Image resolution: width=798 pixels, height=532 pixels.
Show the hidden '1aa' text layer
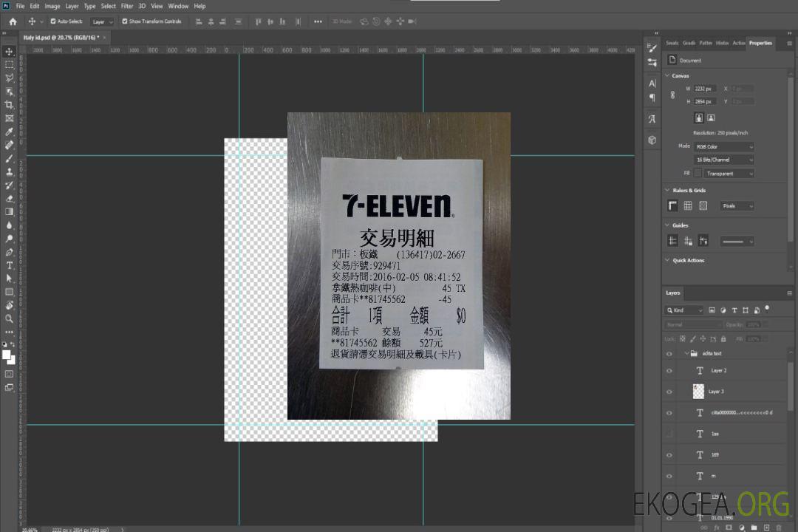click(x=669, y=434)
